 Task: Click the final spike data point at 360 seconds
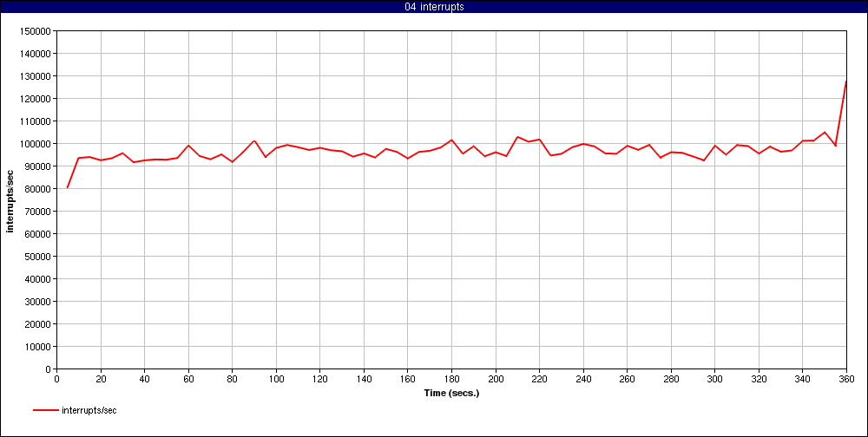[845, 82]
